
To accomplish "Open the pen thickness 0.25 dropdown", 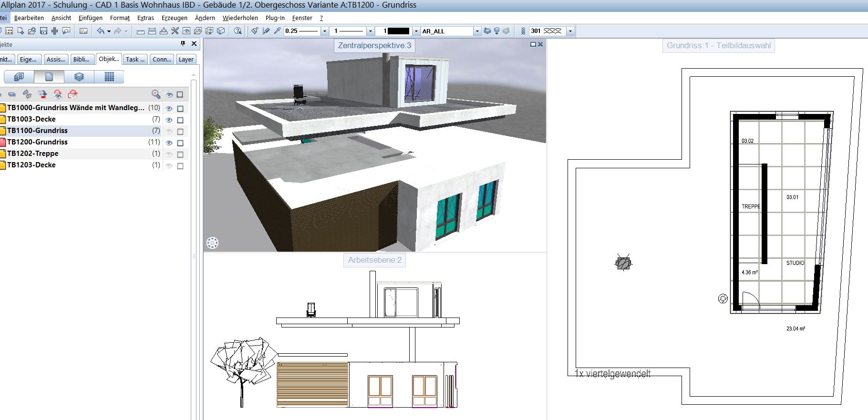I will click(x=325, y=31).
